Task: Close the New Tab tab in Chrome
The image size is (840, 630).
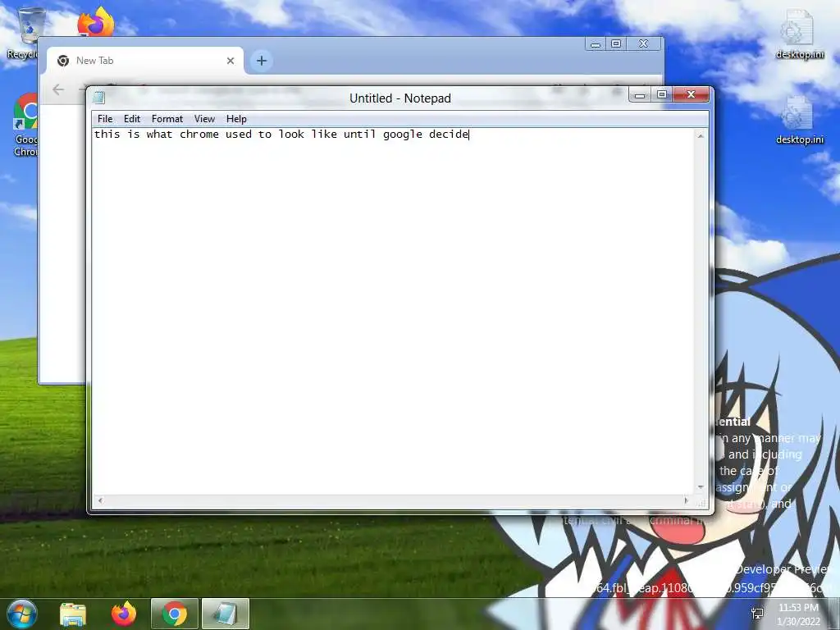Action: click(x=231, y=61)
